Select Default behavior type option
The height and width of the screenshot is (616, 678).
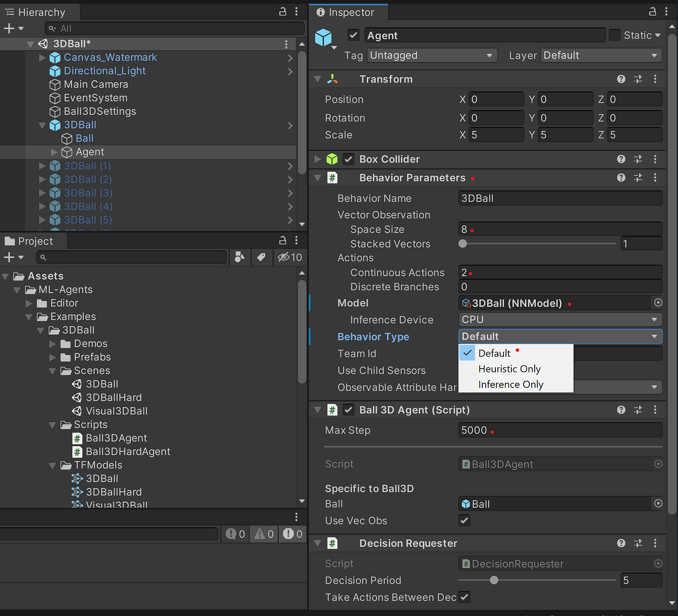[516, 353]
